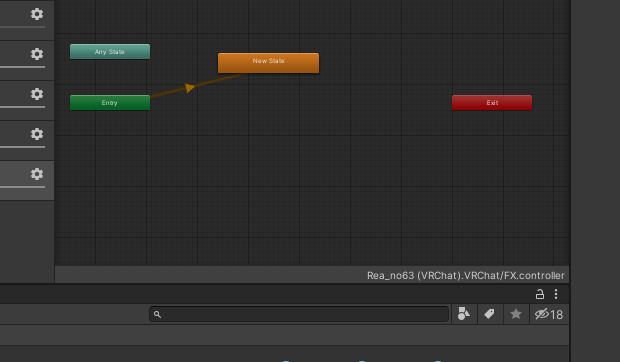
Task: Toggle the panel lock icon
Action: point(540,294)
